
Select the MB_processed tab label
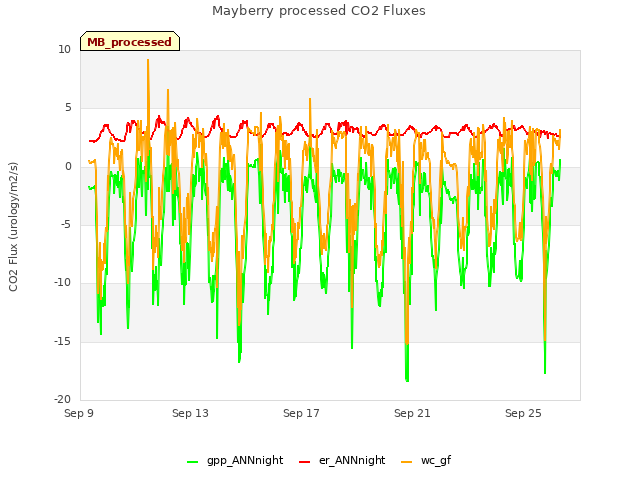coord(129,42)
